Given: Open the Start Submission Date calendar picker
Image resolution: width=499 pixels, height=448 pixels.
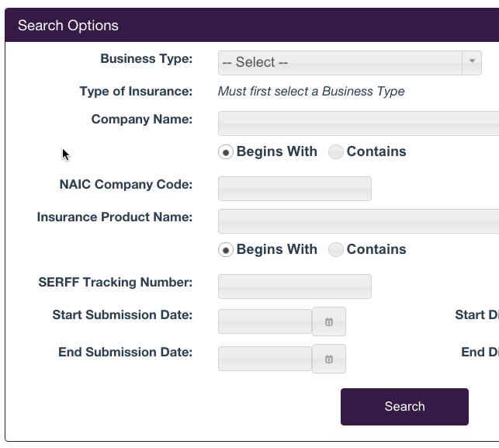Looking at the screenshot, I should point(329,321).
